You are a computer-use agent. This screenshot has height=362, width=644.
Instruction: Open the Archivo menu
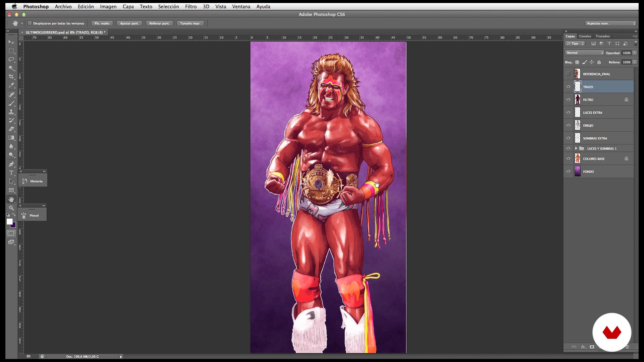63,6
